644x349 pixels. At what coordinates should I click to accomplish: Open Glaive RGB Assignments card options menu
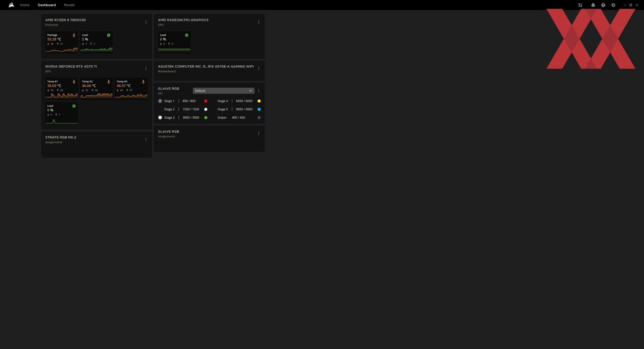tap(259, 134)
